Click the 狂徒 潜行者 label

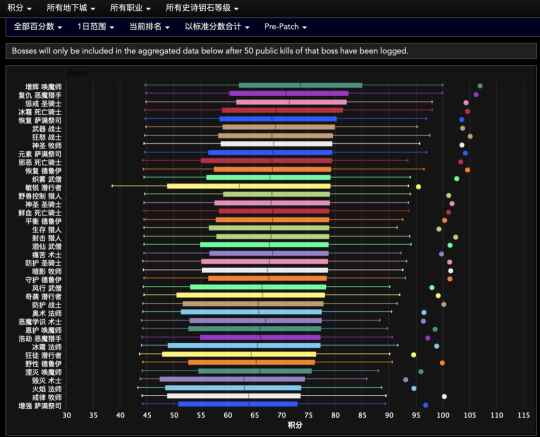[x=43, y=356]
